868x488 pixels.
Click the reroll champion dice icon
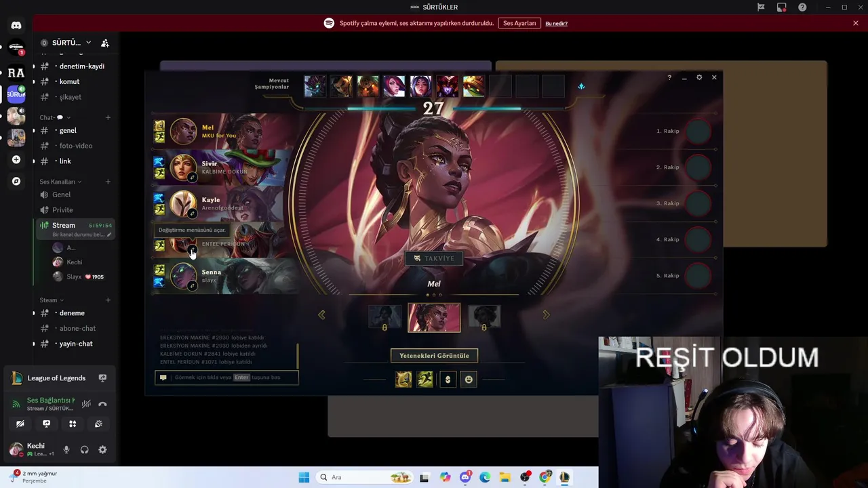coord(581,86)
